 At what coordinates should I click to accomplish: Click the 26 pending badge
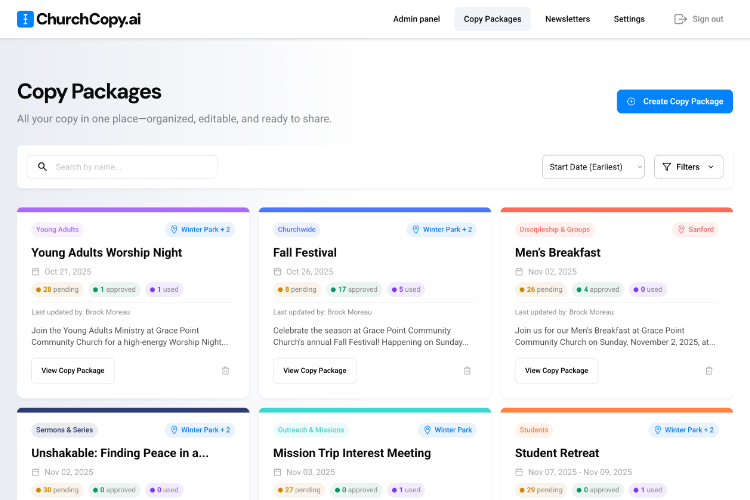541,289
